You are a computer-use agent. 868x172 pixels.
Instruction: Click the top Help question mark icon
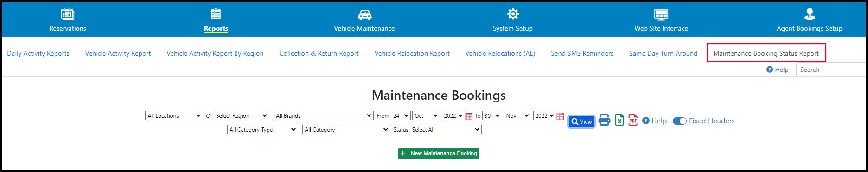770,70
